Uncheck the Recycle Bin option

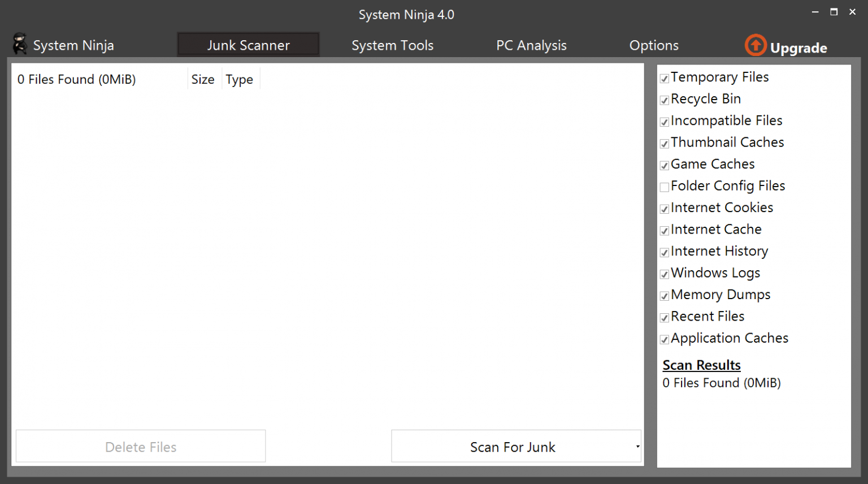[x=665, y=100]
